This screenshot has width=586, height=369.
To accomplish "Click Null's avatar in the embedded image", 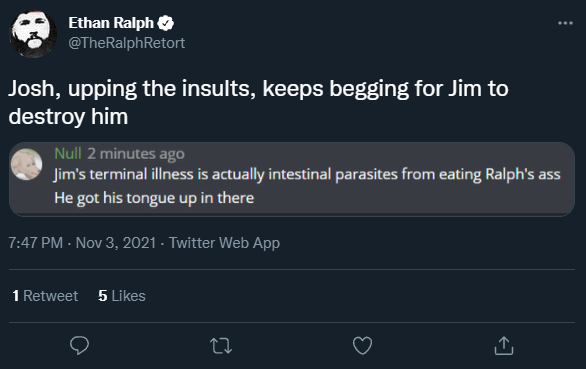I will coord(26,164).
